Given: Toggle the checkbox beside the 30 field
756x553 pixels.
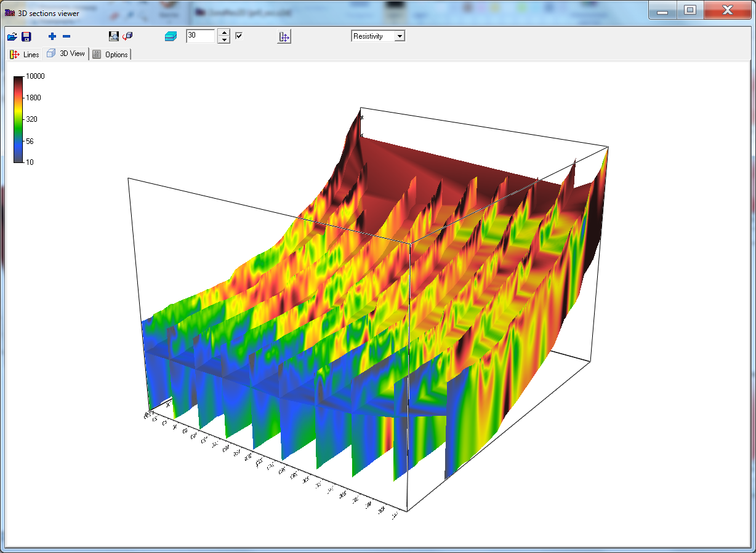Looking at the screenshot, I should tap(239, 36).
